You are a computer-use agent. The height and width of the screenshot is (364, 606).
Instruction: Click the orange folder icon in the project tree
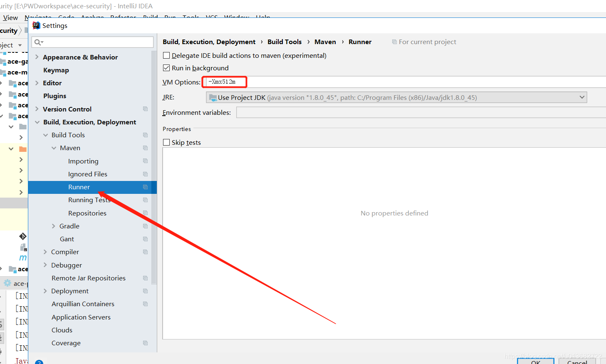click(23, 149)
